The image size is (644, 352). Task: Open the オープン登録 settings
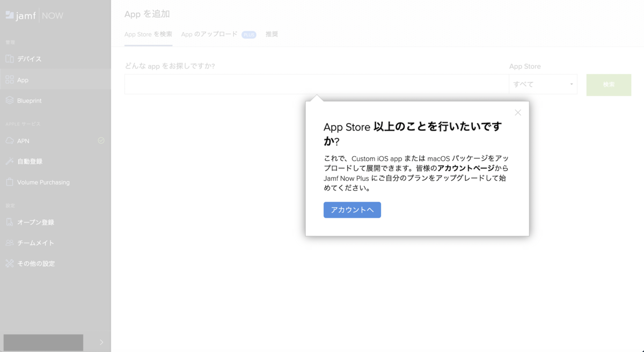pos(33,222)
